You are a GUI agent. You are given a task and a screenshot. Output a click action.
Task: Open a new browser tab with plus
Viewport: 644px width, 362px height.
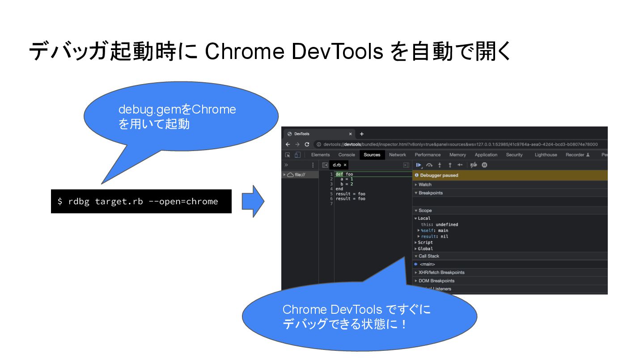362,134
